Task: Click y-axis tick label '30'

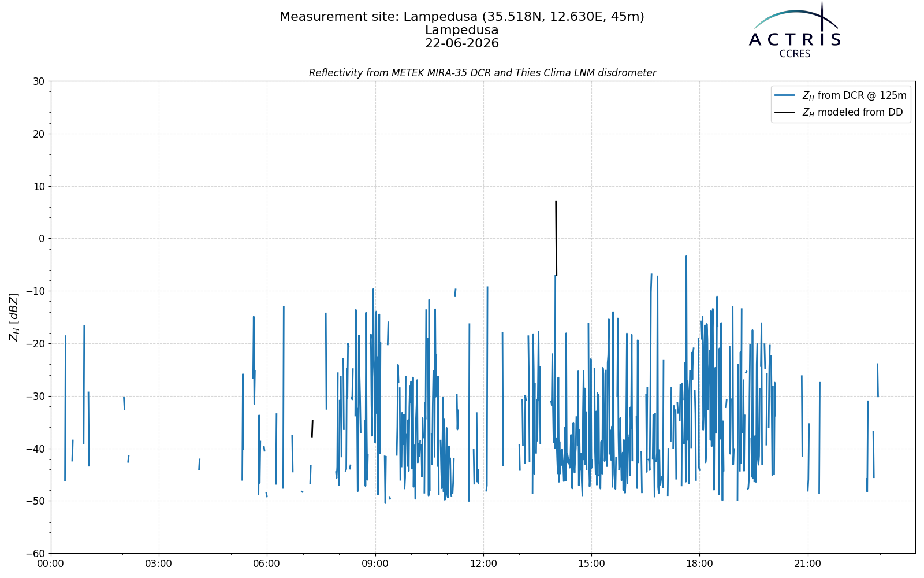Action: click(x=39, y=81)
